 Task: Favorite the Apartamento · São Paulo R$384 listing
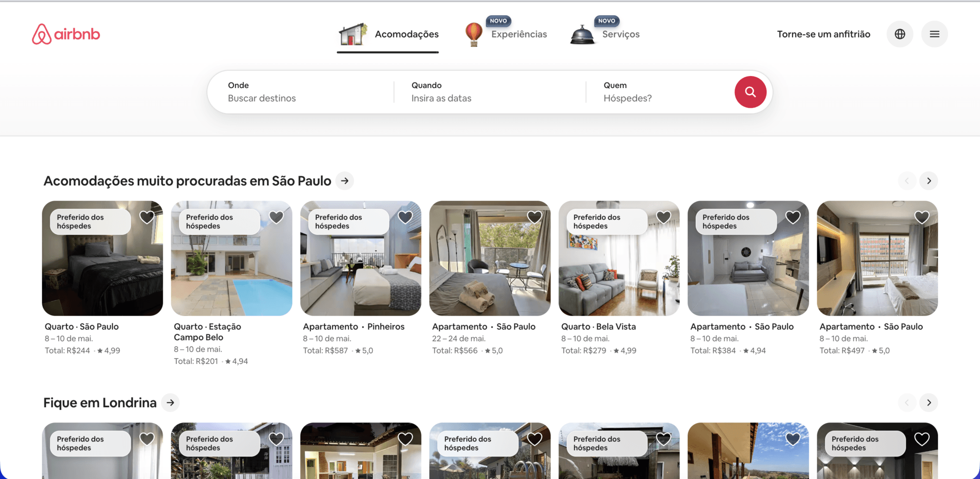pyautogui.click(x=793, y=217)
